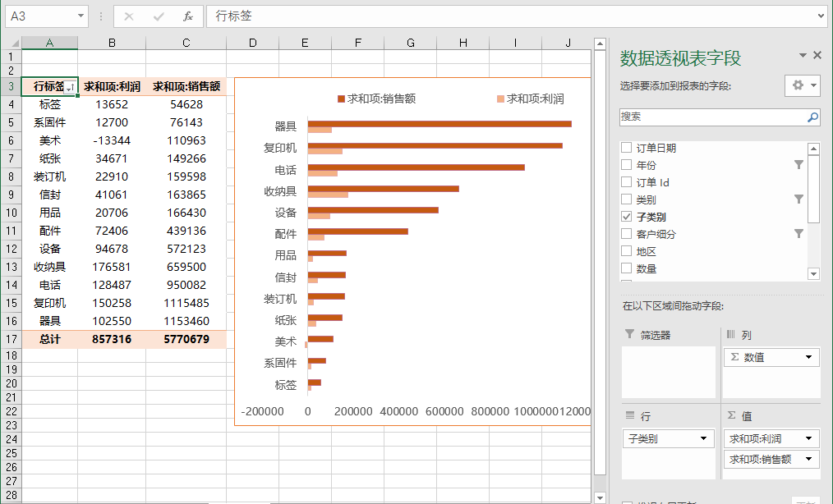
Task: Uncheck the 子类别 field checkbox
Action: [x=627, y=217]
